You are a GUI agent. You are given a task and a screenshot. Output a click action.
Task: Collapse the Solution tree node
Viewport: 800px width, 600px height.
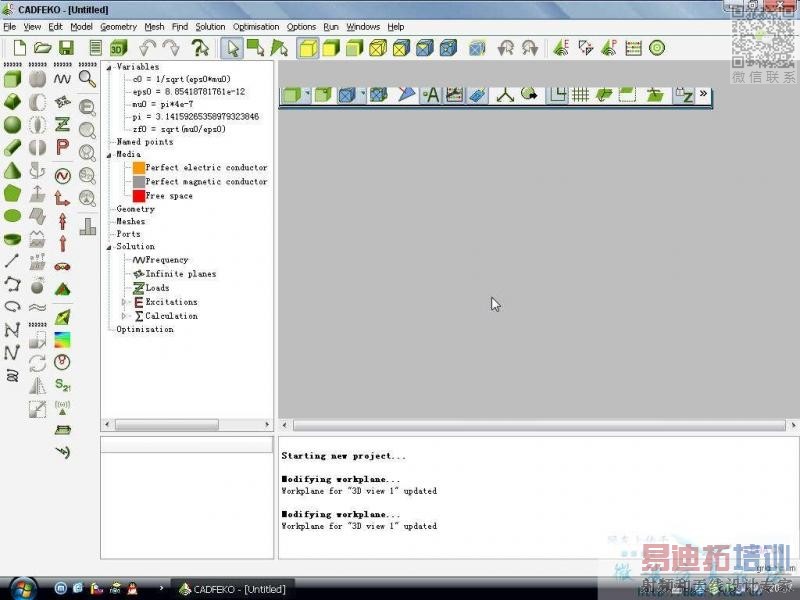point(109,247)
